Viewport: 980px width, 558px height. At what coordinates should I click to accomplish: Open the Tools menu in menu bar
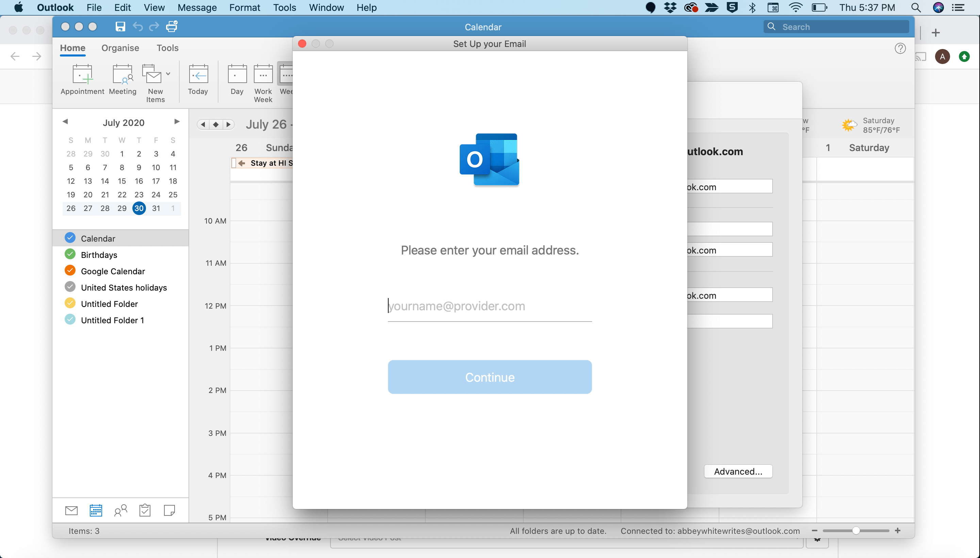click(x=284, y=7)
